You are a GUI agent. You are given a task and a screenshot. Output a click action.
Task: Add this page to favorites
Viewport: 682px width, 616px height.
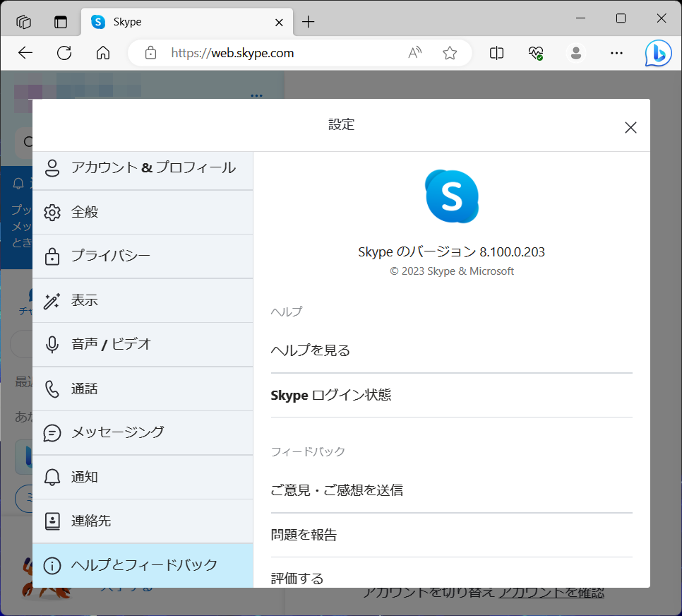click(x=450, y=53)
